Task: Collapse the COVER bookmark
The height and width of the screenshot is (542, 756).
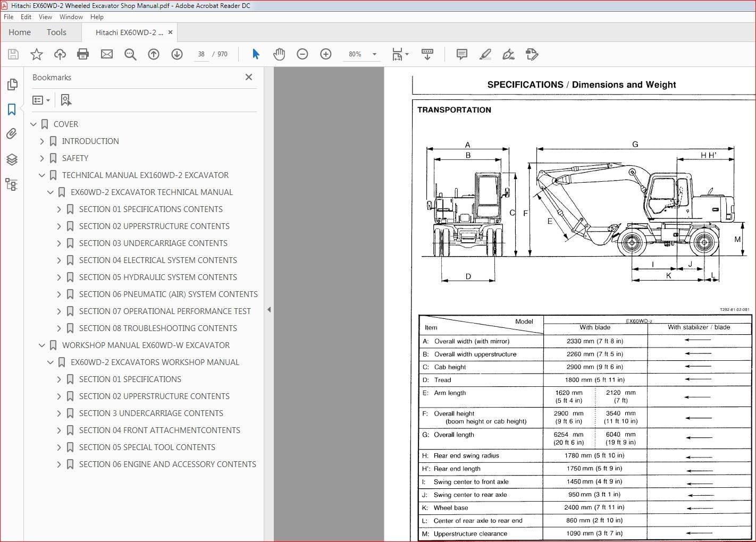Action: click(33, 124)
